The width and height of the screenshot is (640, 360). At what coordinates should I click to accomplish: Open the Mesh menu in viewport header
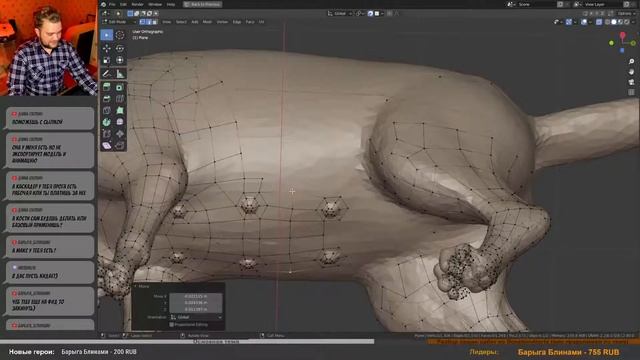207,22
